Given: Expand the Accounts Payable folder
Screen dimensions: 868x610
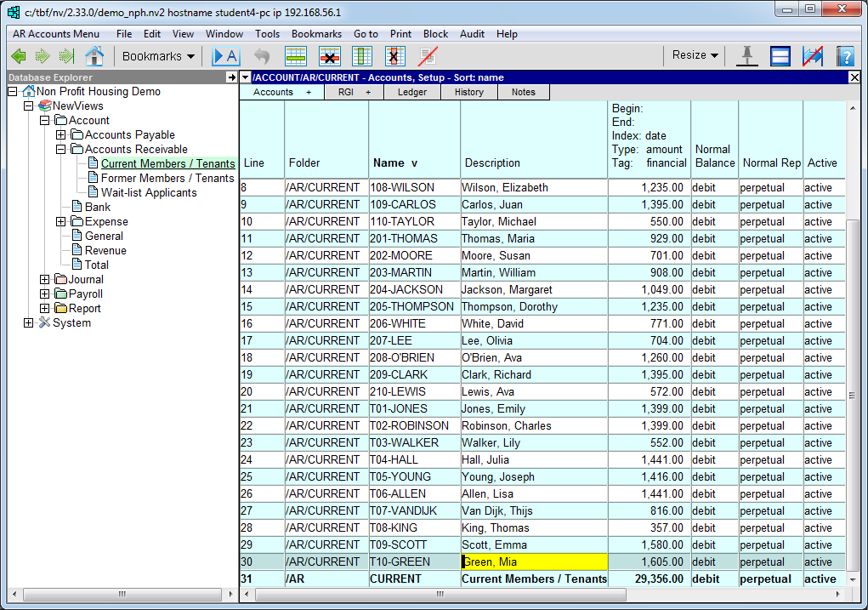Looking at the screenshot, I should 60,134.
